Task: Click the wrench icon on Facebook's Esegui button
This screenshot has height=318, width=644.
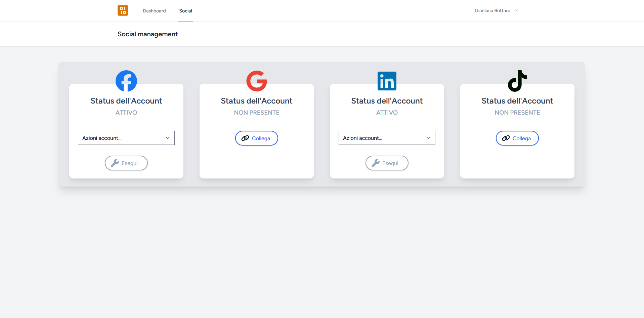Action: click(x=115, y=163)
